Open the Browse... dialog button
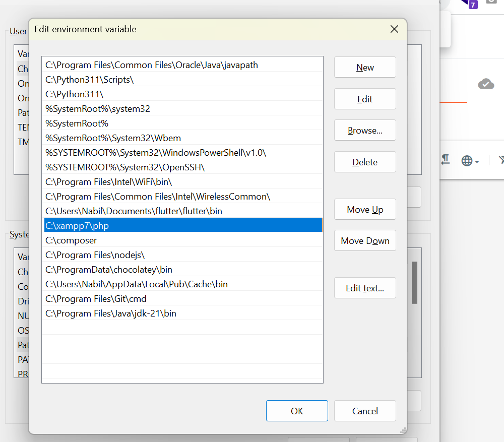Image resolution: width=504 pixels, height=442 pixels. click(365, 130)
